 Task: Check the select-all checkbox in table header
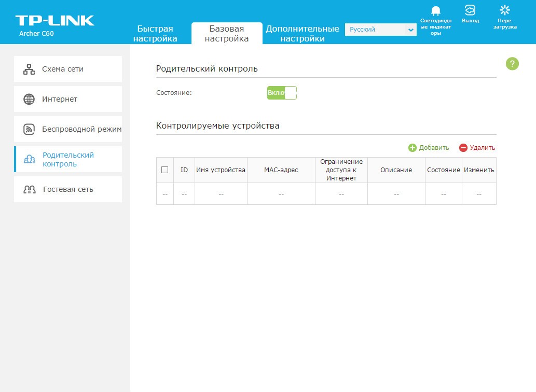[x=165, y=170]
